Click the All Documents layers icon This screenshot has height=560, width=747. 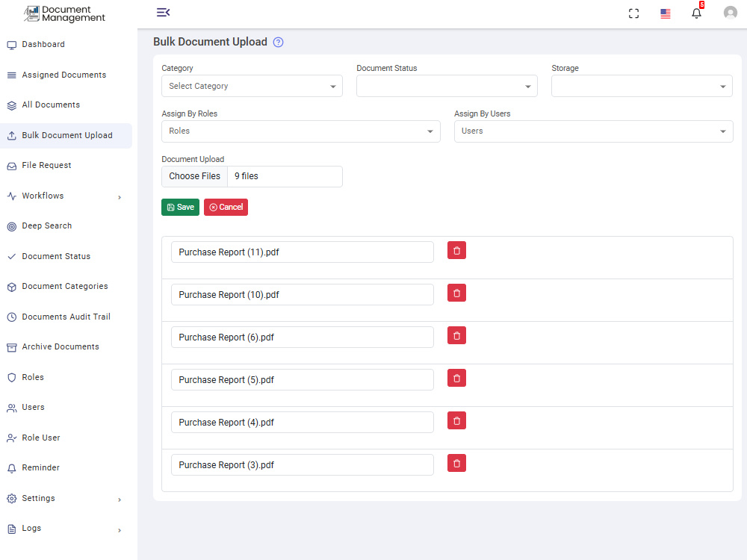tap(12, 106)
